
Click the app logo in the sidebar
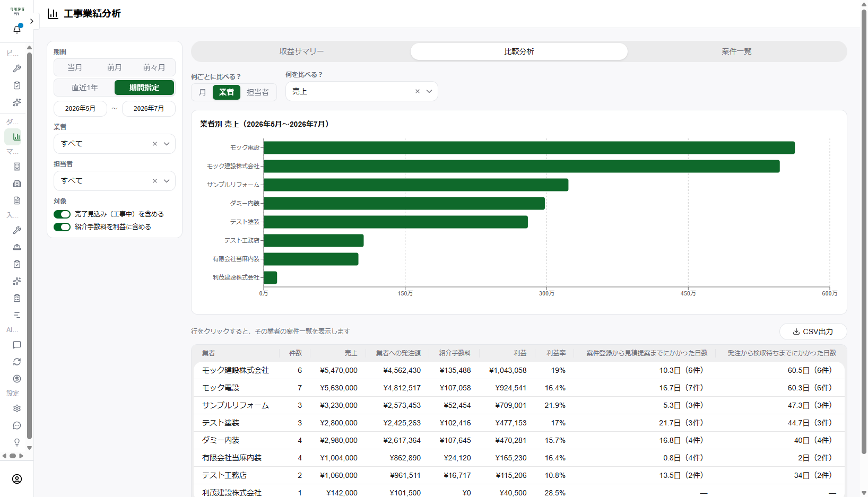pos(17,11)
